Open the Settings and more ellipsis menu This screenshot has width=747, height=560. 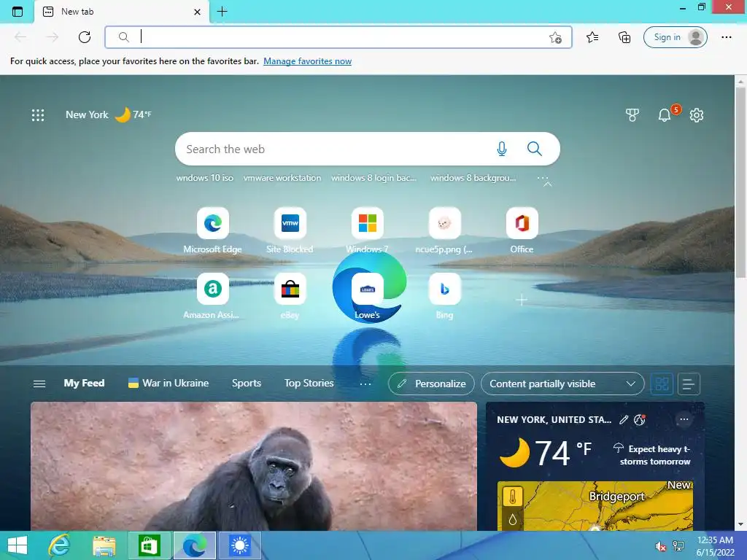coord(726,37)
